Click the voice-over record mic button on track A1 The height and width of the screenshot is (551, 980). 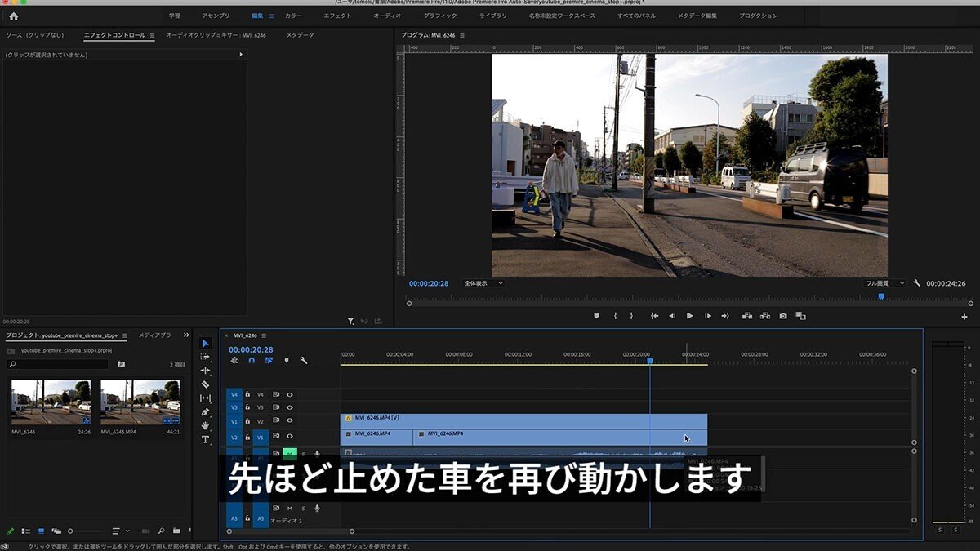pos(317,453)
